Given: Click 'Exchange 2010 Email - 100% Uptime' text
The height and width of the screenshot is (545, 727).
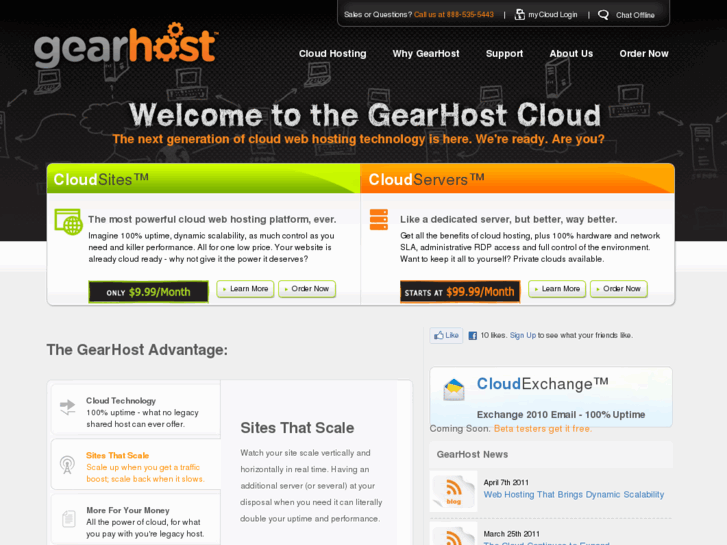Looking at the screenshot, I should click(561, 415).
